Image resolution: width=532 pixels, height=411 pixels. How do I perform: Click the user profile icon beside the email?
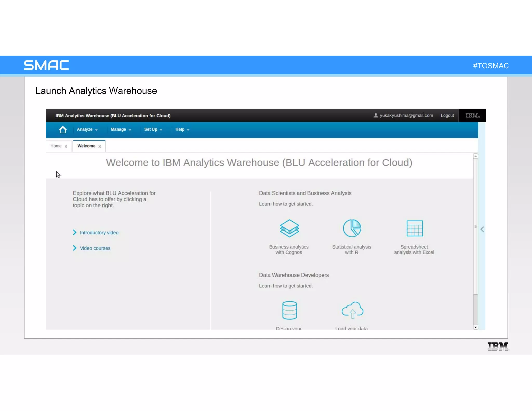tap(376, 115)
